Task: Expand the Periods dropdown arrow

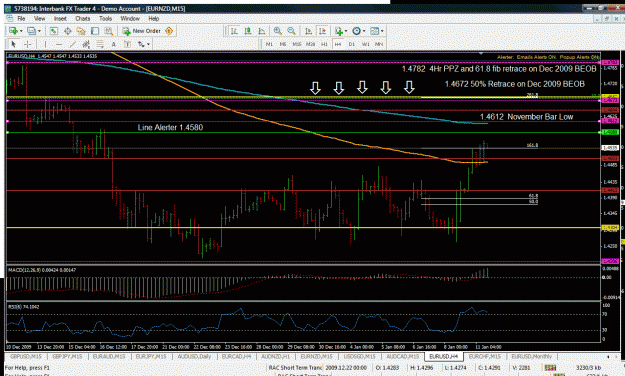Action: [364, 31]
